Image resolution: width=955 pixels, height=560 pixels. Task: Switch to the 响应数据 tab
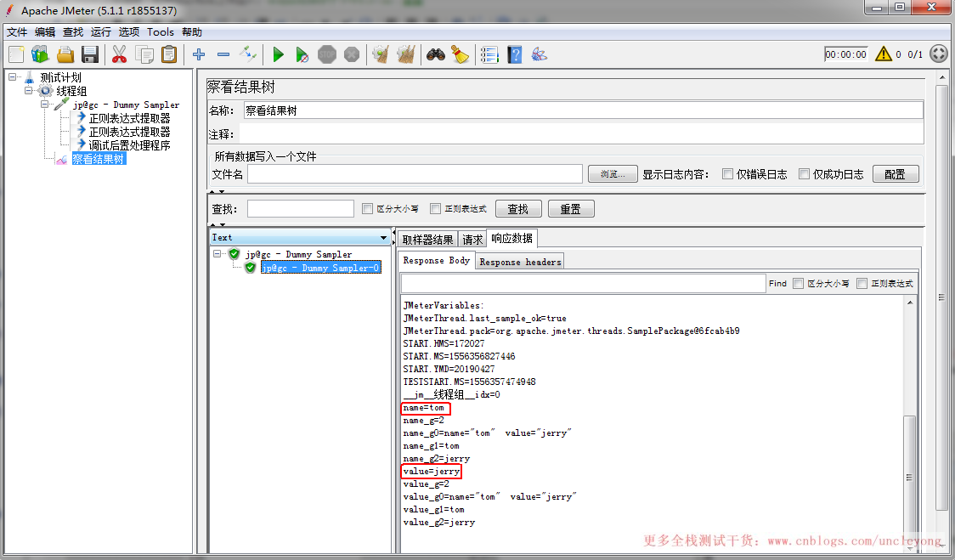[511, 238]
